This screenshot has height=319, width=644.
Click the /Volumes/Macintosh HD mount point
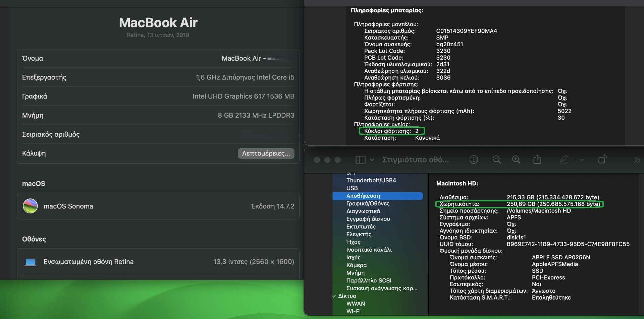pyautogui.click(x=539, y=211)
